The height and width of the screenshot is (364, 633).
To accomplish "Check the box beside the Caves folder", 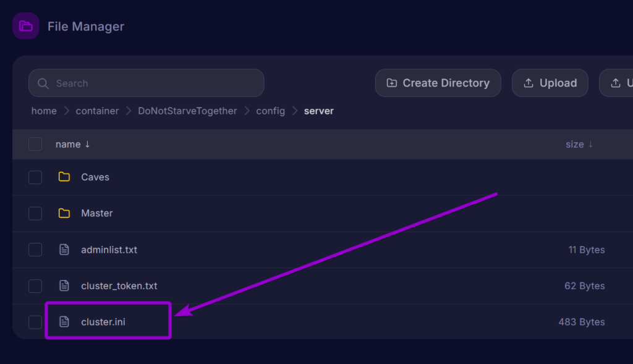I will pos(35,177).
